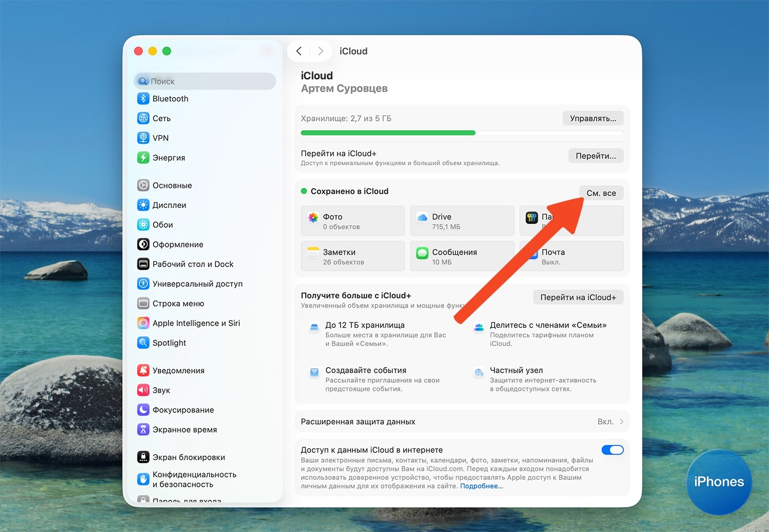This screenshot has height=532, width=769.
Task: Click the См. все button
Action: pos(601,193)
